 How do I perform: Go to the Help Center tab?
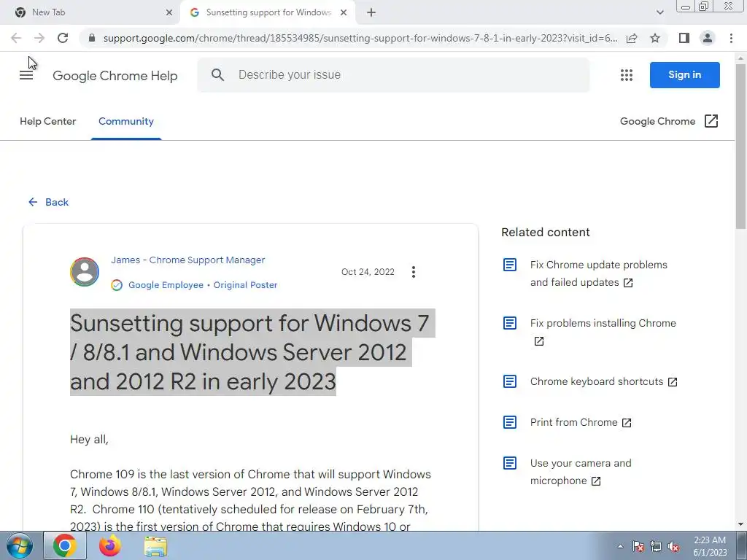(47, 122)
